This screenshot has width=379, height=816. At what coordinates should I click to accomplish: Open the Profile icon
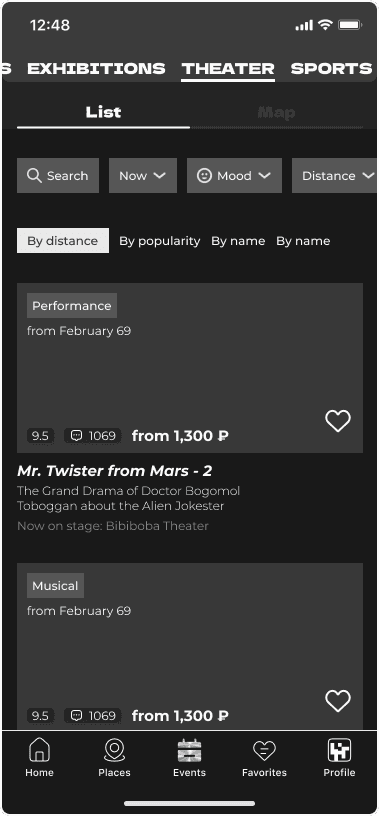339,750
